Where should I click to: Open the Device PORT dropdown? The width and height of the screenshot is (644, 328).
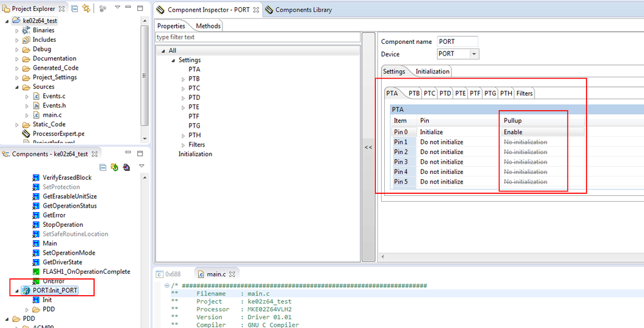[x=474, y=53]
